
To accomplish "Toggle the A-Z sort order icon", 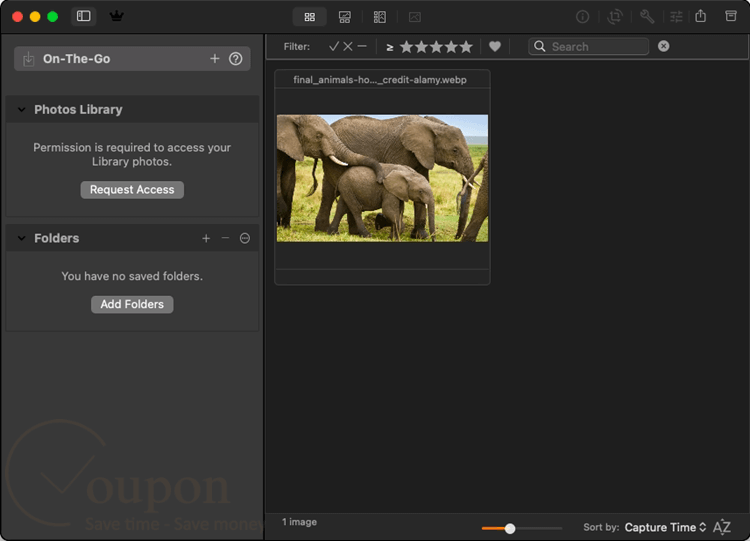I will coord(722,527).
